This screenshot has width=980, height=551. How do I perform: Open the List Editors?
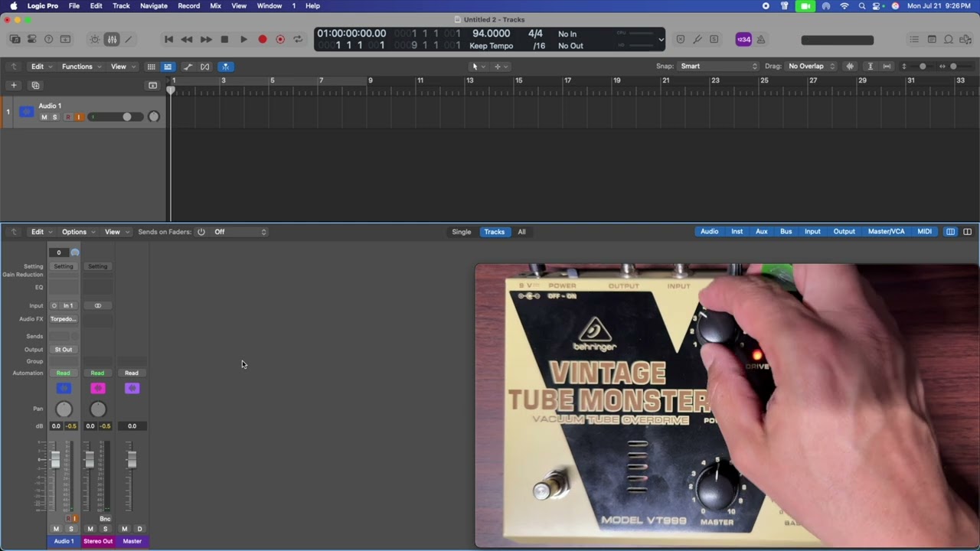(x=914, y=39)
